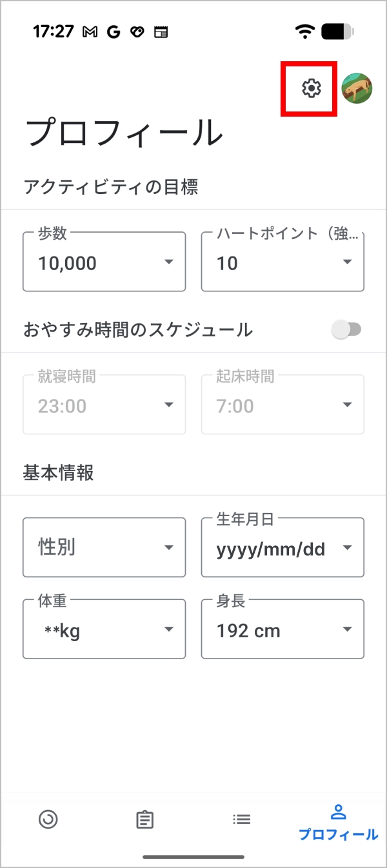Open settings via the gear icon
The width and height of the screenshot is (387, 868).
[x=311, y=88]
